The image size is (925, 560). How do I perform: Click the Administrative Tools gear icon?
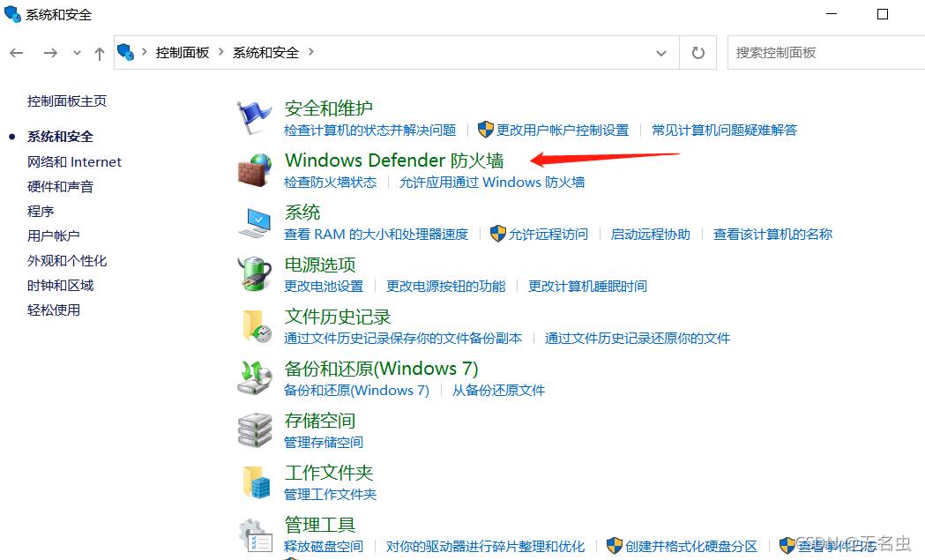tap(256, 535)
